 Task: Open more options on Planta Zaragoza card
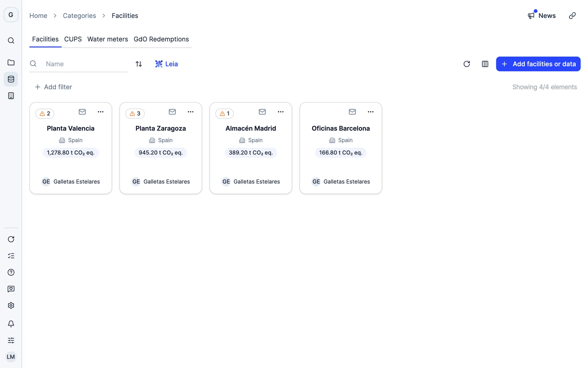190,112
